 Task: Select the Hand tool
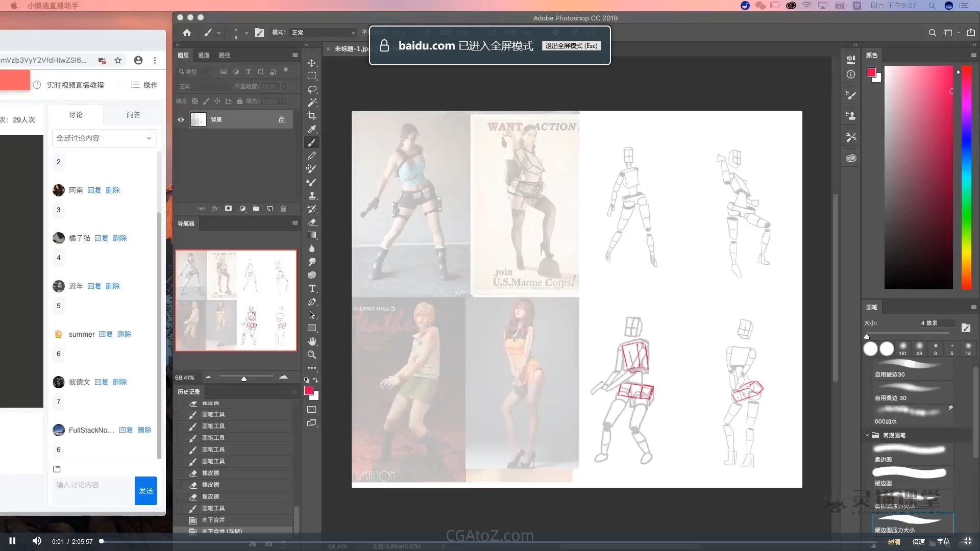click(312, 341)
